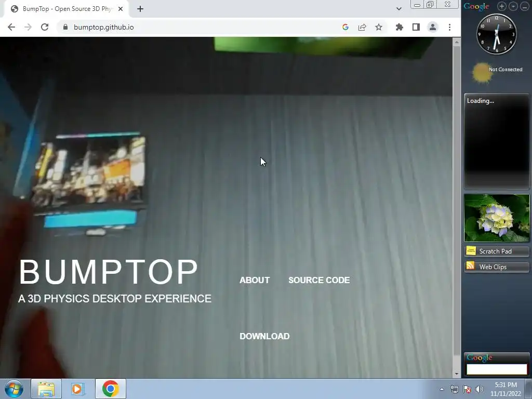Launch Windows Media Player from taskbar
This screenshot has width=532, height=399.
tap(78, 389)
